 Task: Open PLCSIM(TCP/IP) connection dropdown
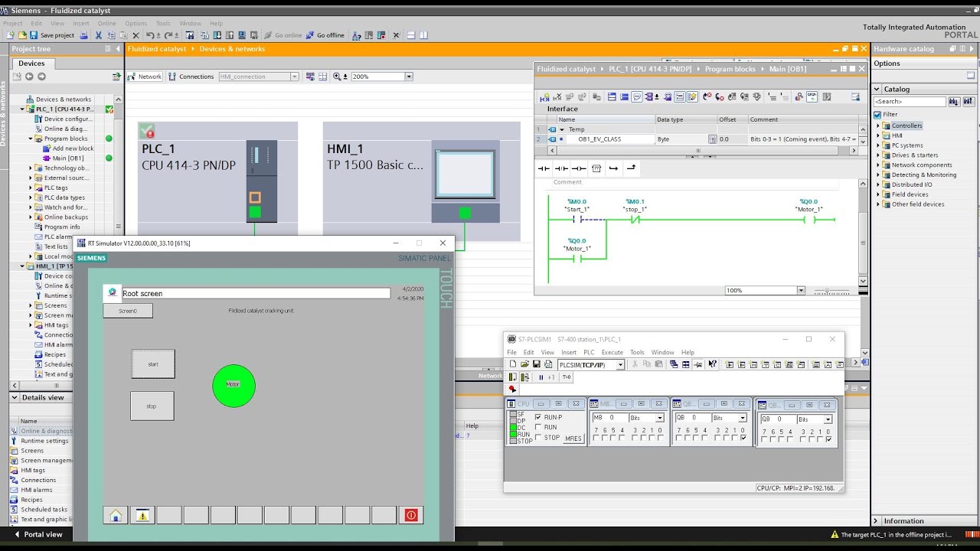point(620,365)
